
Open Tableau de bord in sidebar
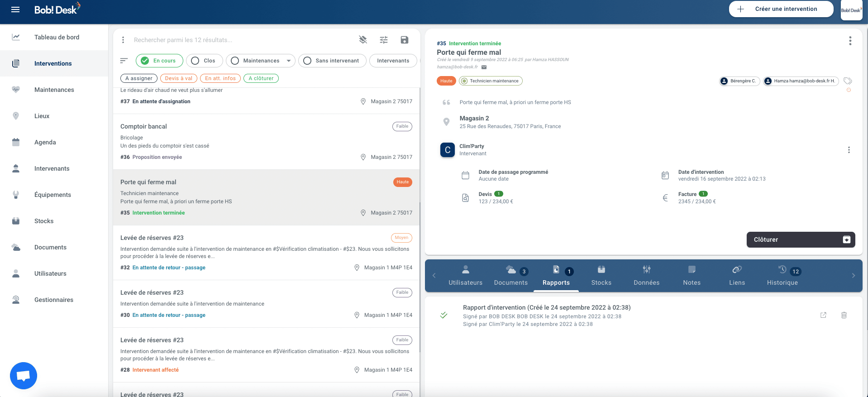click(x=54, y=37)
